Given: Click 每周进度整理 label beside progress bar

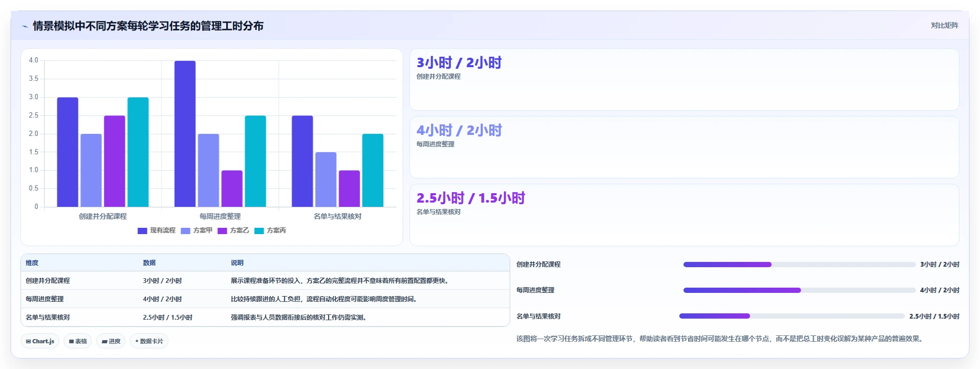Looking at the screenshot, I should coord(535,290).
